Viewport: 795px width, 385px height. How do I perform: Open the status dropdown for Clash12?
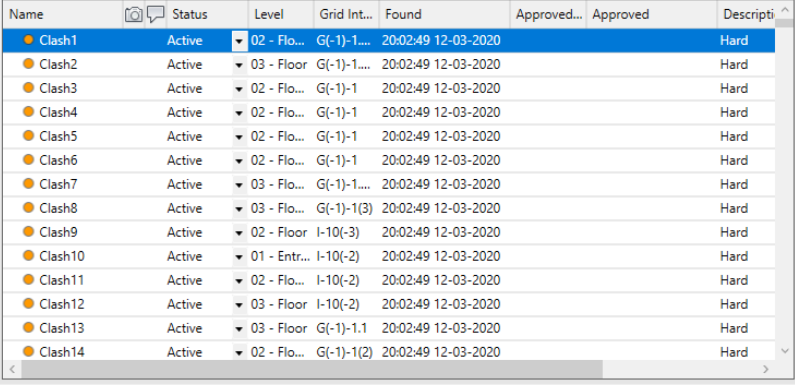click(x=239, y=304)
